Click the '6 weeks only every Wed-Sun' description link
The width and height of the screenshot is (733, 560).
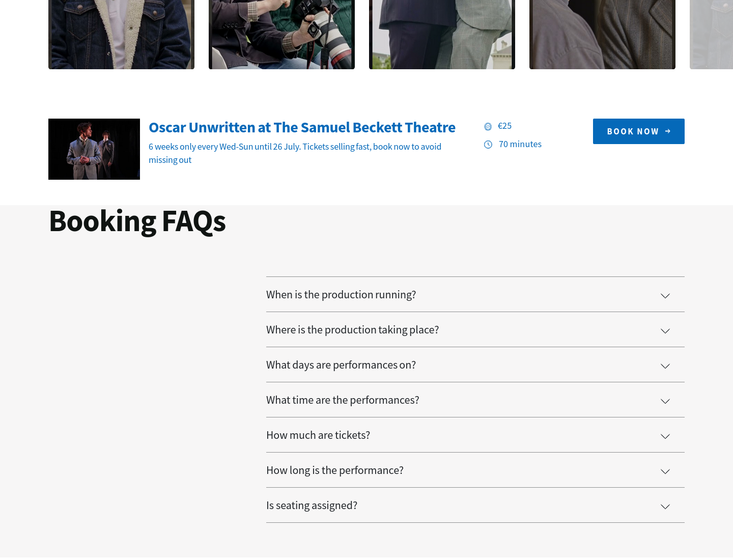(295, 153)
